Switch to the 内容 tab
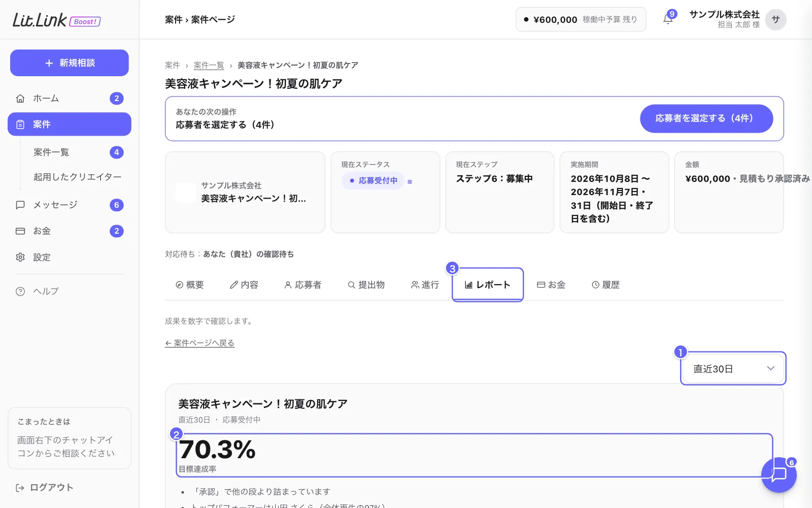This screenshot has width=812, height=508. pos(244,285)
